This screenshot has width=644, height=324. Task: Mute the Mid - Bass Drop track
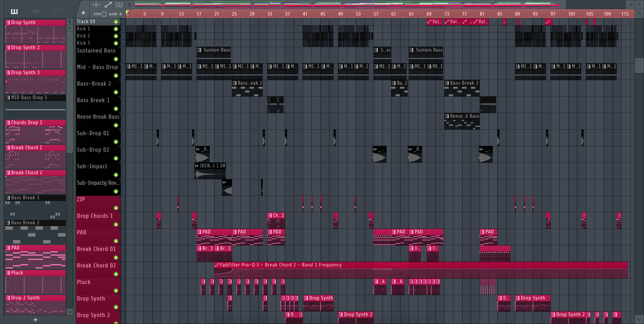tap(116, 76)
